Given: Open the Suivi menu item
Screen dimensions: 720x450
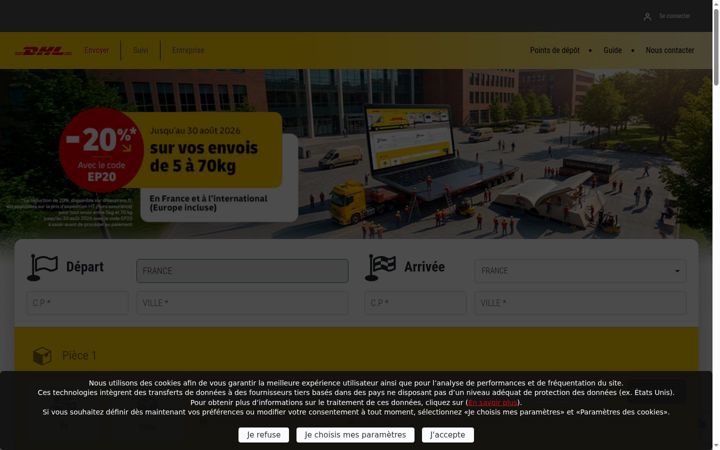Looking at the screenshot, I should click(141, 51).
